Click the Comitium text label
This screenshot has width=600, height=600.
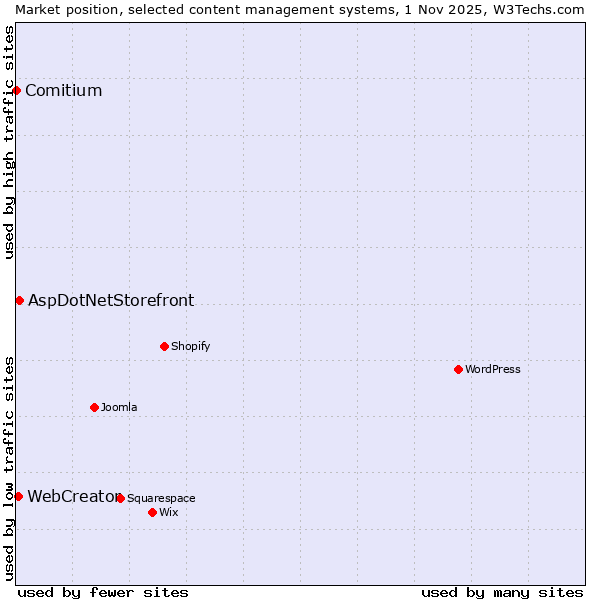[x=63, y=91]
